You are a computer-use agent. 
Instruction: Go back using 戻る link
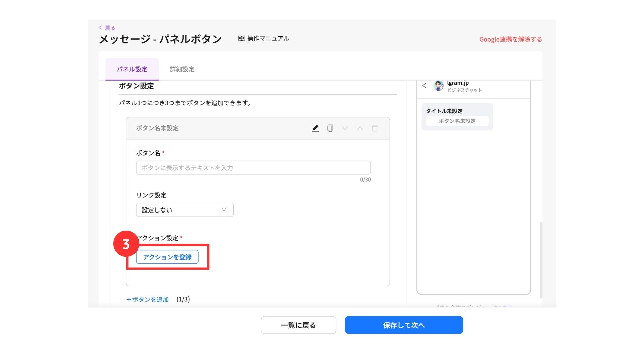107,28
